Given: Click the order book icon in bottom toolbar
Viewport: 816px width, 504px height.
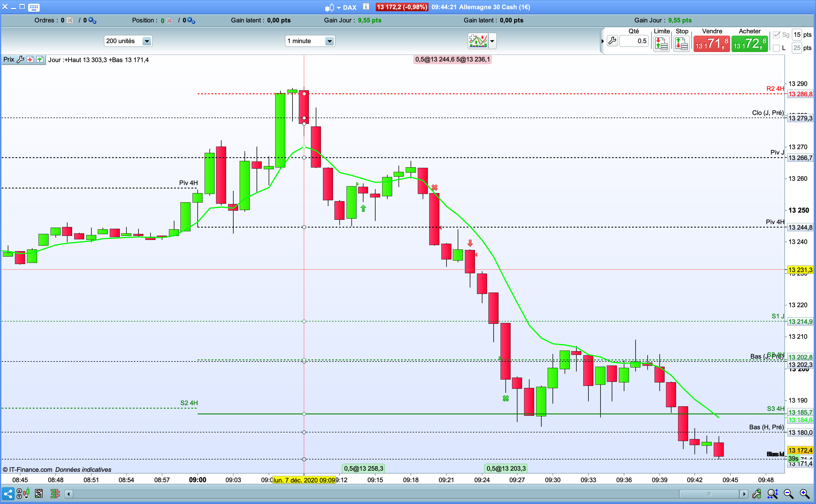Looking at the screenshot, I should tap(55, 493).
